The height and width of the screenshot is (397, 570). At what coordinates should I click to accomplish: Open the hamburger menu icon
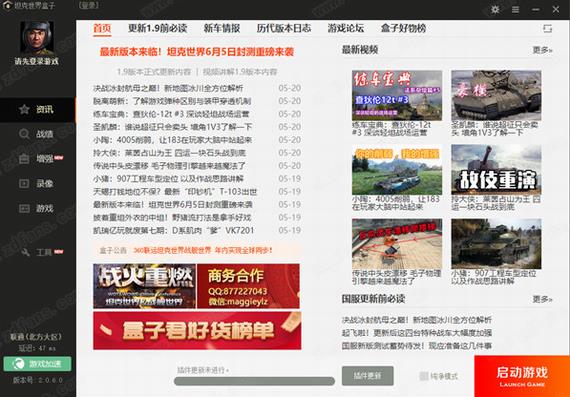[x=515, y=9]
